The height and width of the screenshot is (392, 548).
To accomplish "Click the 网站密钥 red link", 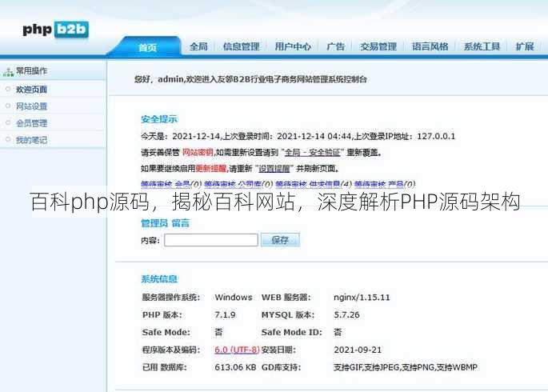I will click(x=198, y=152).
